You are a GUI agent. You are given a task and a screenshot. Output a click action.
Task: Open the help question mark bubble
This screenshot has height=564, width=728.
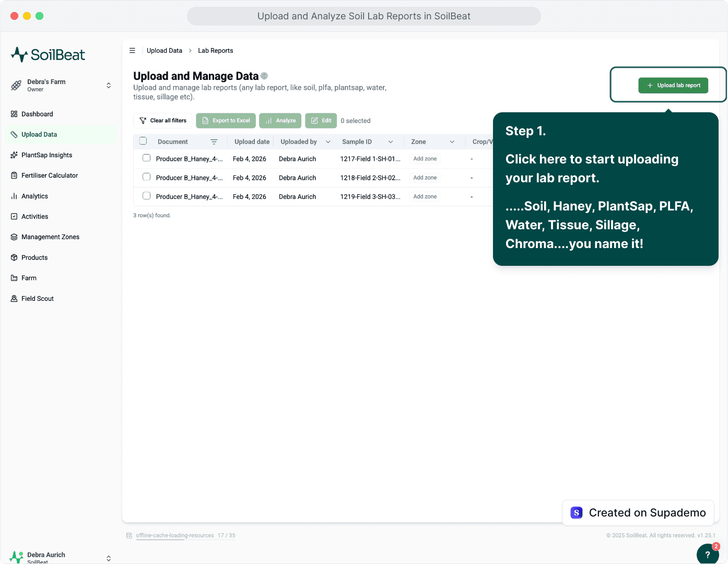point(708,554)
